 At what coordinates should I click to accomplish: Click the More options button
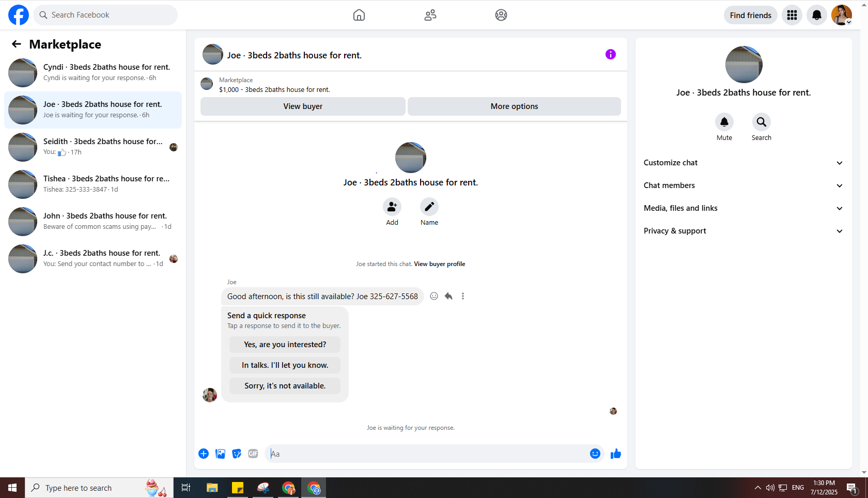tap(514, 106)
